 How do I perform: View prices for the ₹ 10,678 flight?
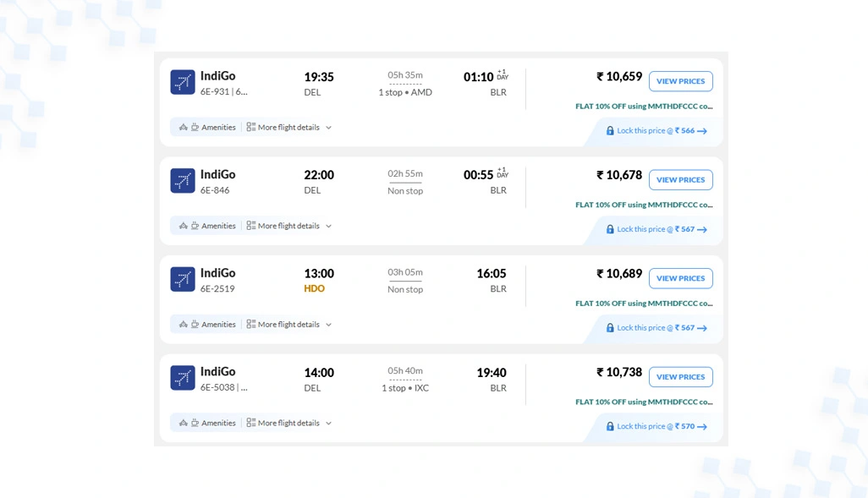680,180
